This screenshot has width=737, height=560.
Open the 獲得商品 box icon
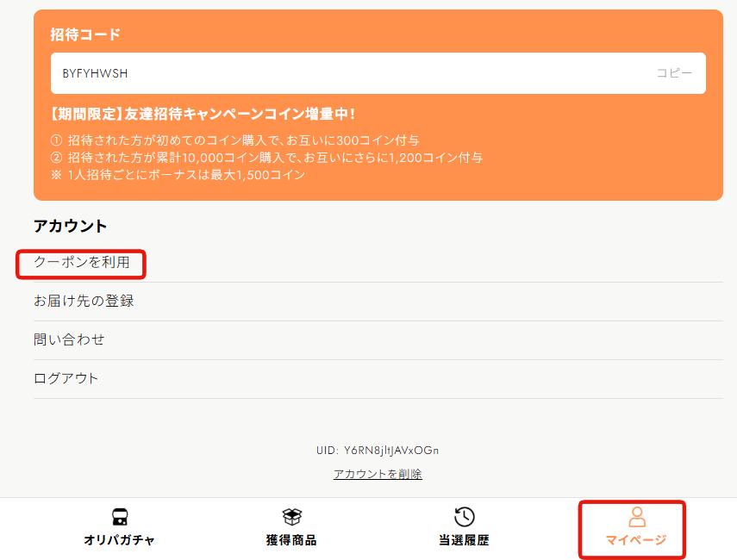click(x=291, y=516)
